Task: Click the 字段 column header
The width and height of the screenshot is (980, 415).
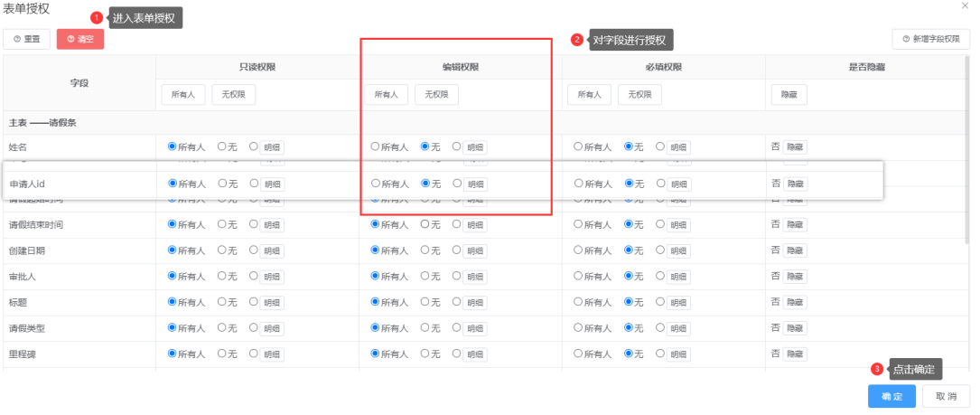Action: click(x=79, y=82)
